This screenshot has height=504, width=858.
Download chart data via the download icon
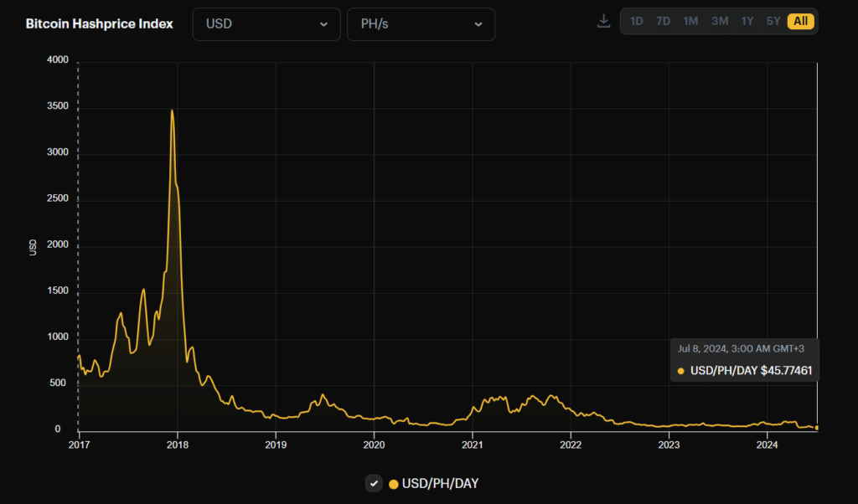[x=603, y=21]
